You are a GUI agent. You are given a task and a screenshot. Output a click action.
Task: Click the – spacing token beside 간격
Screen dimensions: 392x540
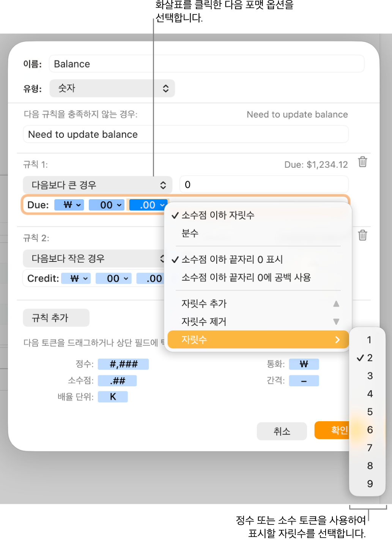tap(304, 381)
